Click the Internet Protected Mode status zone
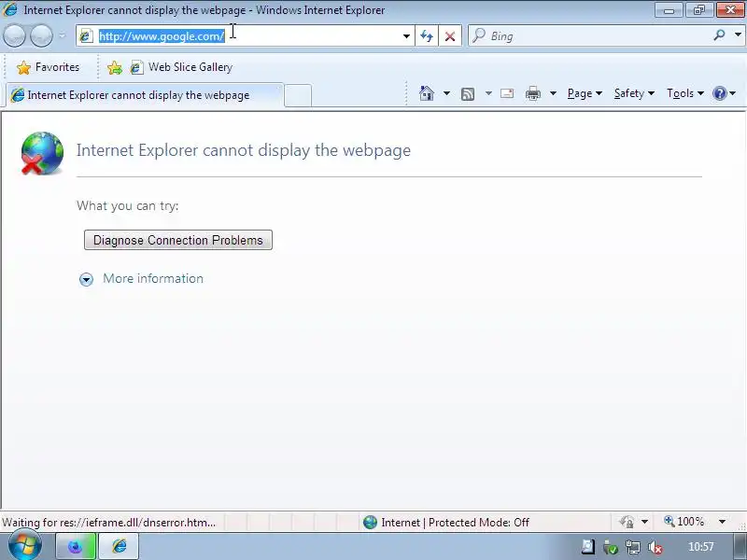Viewport: 747px width, 560px height. click(446, 523)
